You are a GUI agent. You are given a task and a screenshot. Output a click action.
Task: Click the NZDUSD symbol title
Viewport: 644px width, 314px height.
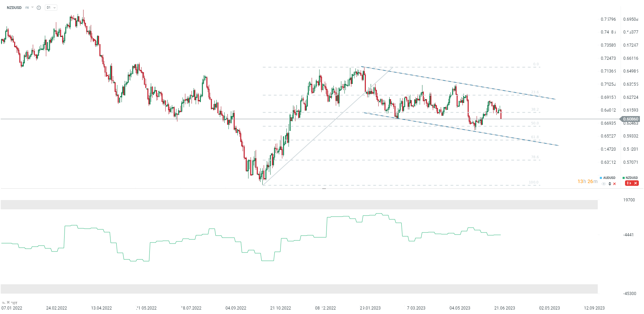[x=14, y=8]
